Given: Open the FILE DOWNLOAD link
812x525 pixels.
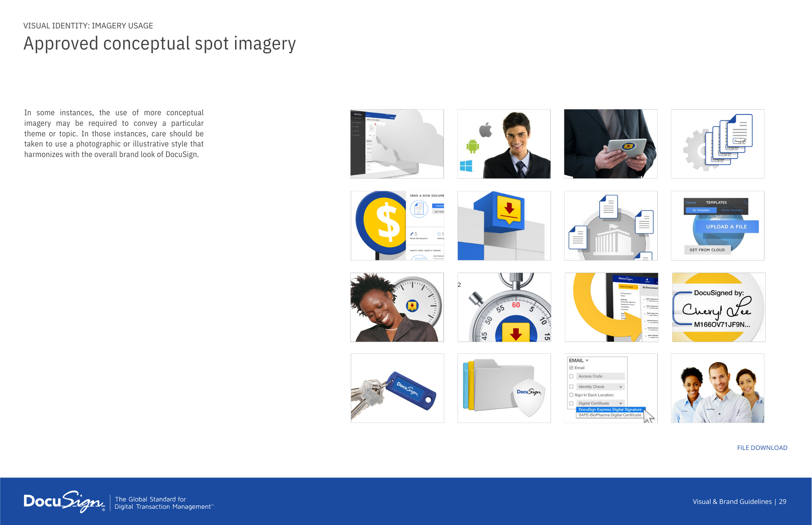Looking at the screenshot, I should pos(762,448).
